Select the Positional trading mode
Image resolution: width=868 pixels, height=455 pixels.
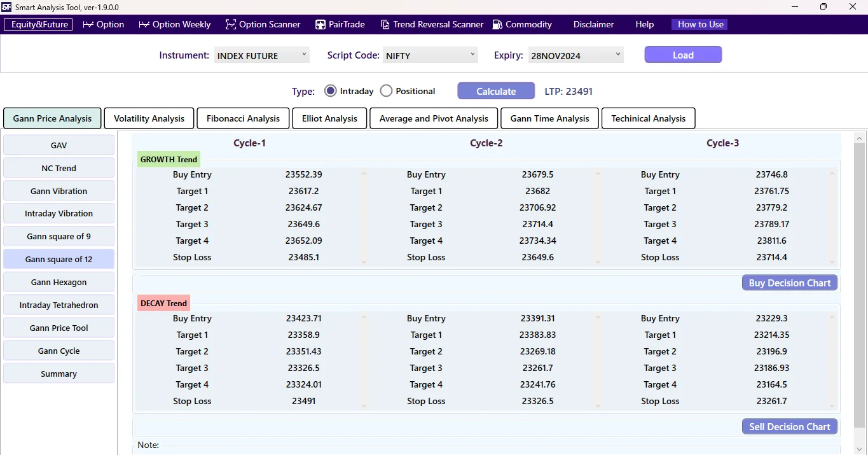coord(386,90)
